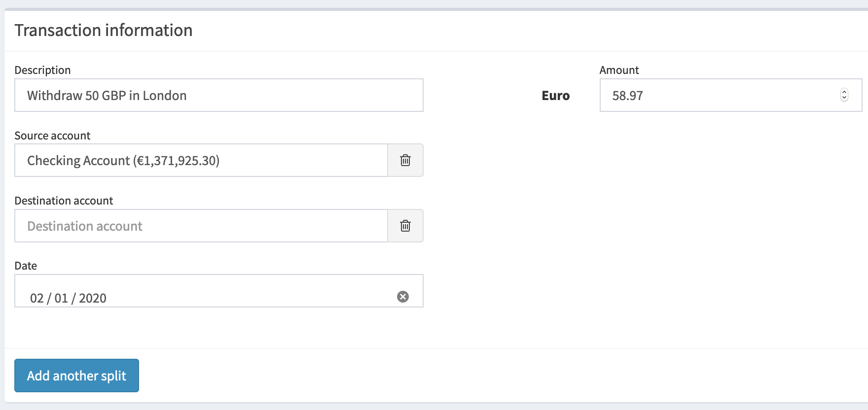The width and height of the screenshot is (868, 410).
Task: Empty the Destination account field via trash icon
Action: click(x=405, y=226)
